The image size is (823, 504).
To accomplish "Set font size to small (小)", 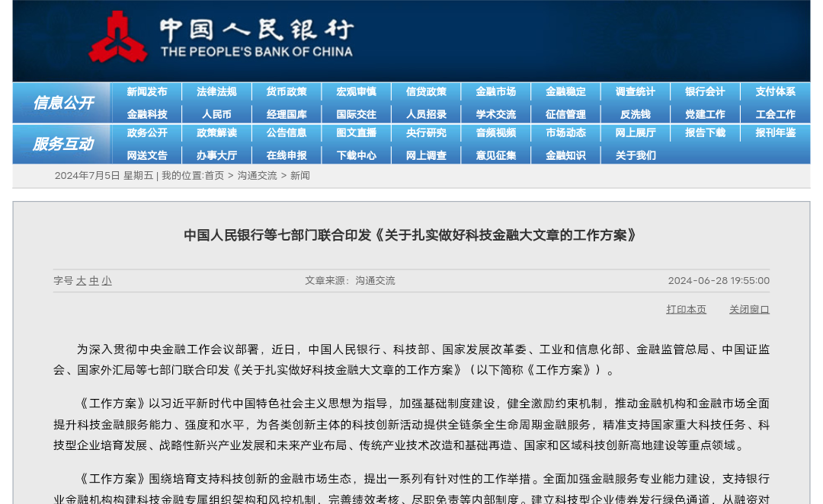I will [x=107, y=281].
